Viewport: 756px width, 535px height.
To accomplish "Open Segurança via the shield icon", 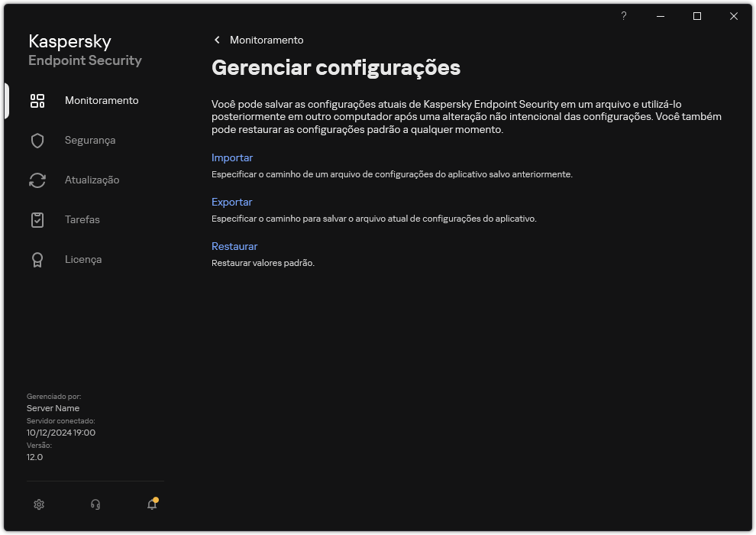I will tap(37, 140).
